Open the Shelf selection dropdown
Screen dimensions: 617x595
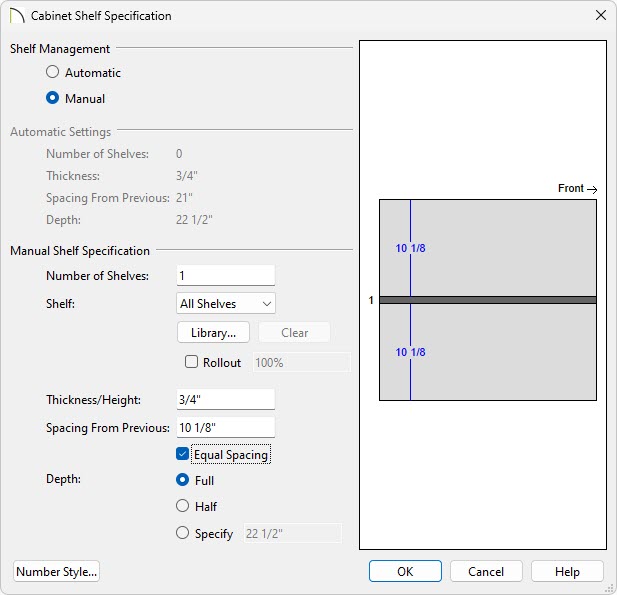click(225, 304)
